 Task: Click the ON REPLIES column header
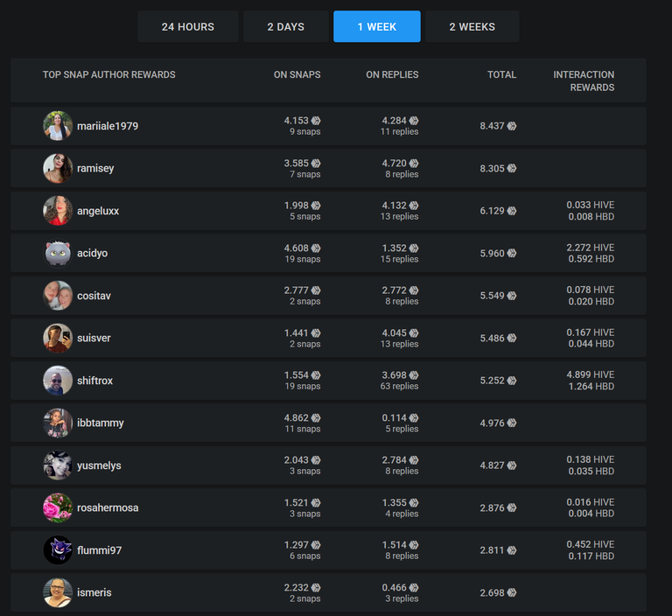[392, 74]
